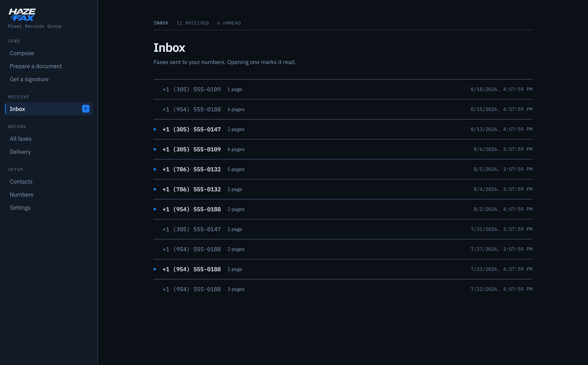This screenshot has height=365, width=588.
Task: Open the 5 pages fax from (786) 555-0132
Action: pos(343,169)
